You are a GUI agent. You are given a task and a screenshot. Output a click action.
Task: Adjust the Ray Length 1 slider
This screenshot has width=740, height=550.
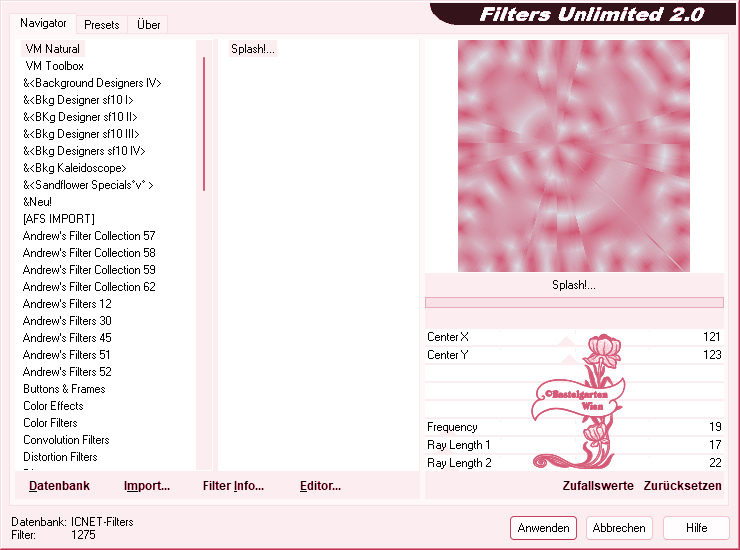point(574,445)
